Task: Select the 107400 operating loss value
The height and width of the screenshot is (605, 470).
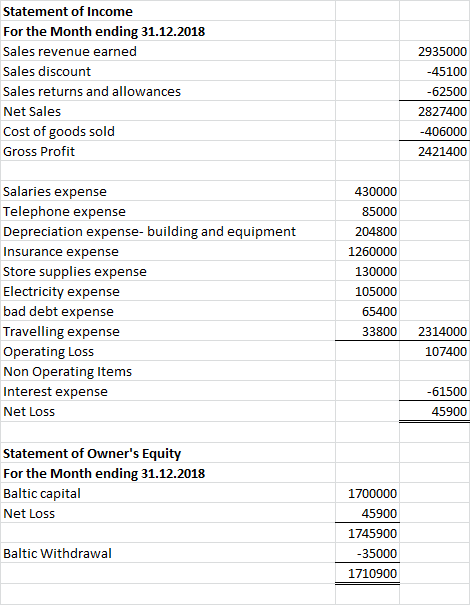Action: tap(434, 351)
